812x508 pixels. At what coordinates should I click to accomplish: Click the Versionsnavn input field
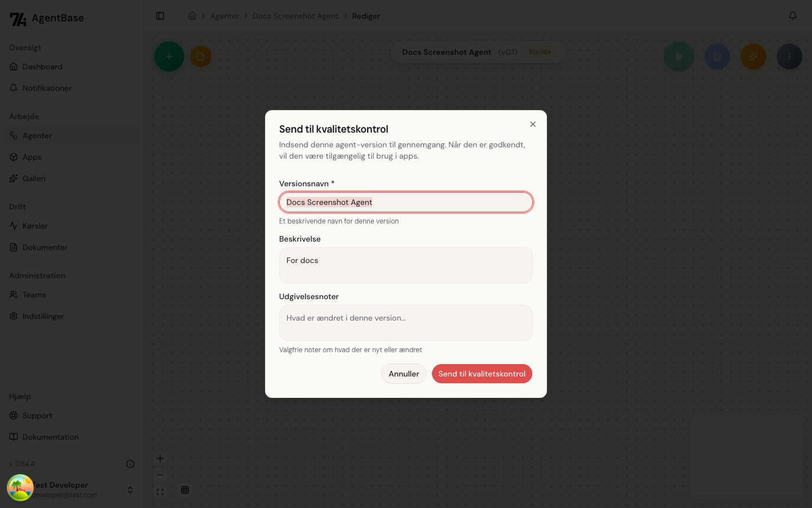point(406,202)
